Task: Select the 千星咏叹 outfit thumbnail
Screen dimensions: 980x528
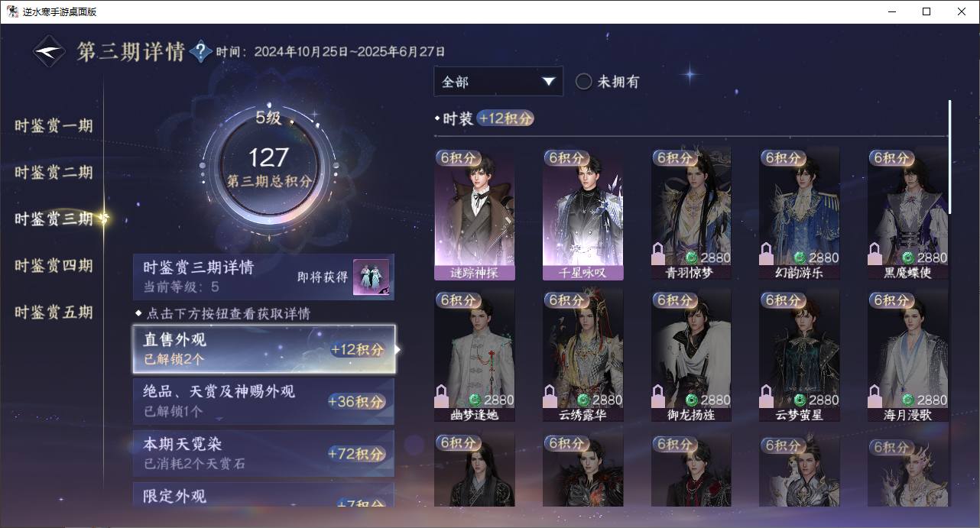Action: [x=582, y=214]
